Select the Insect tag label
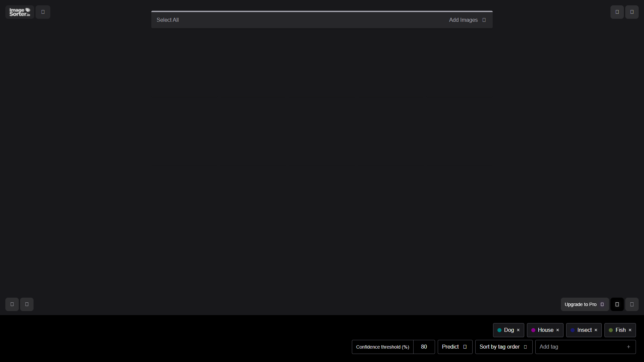 pyautogui.click(x=585, y=330)
